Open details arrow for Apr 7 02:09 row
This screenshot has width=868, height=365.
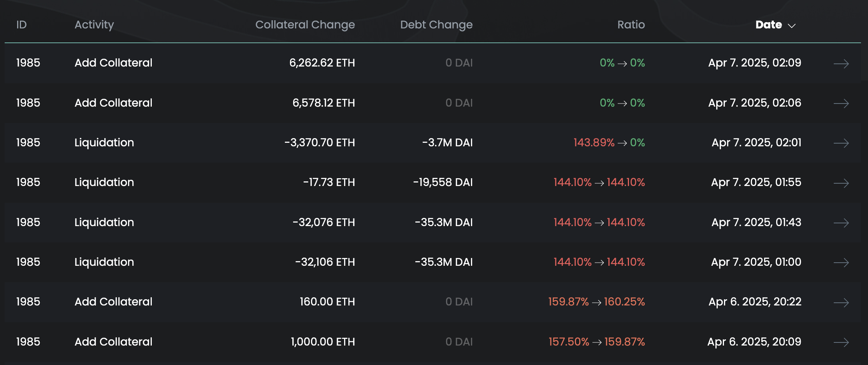coord(841,63)
